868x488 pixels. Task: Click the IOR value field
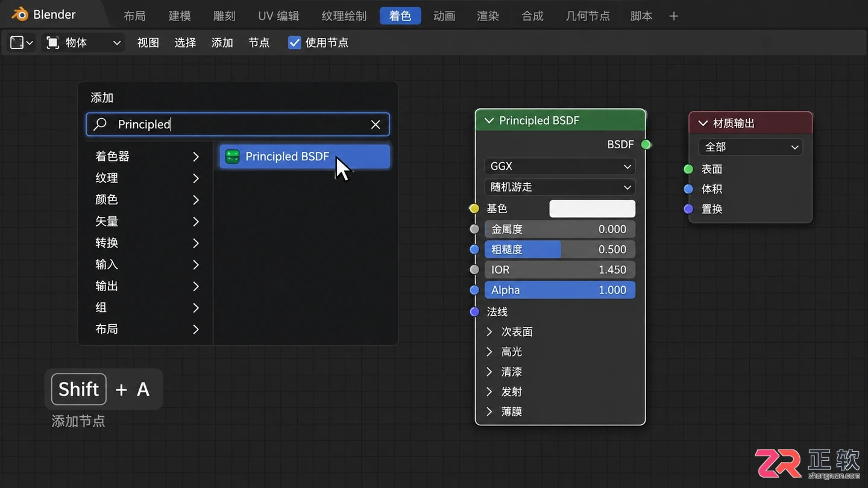560,270
